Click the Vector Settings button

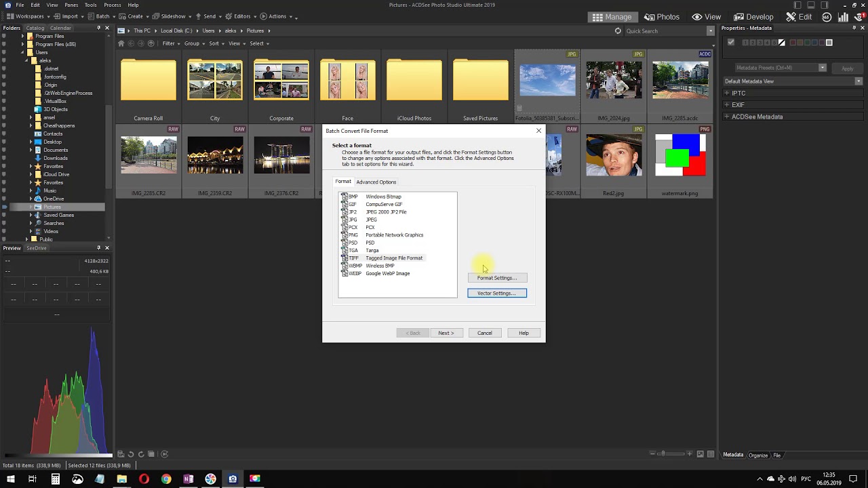tap(497, 293)
